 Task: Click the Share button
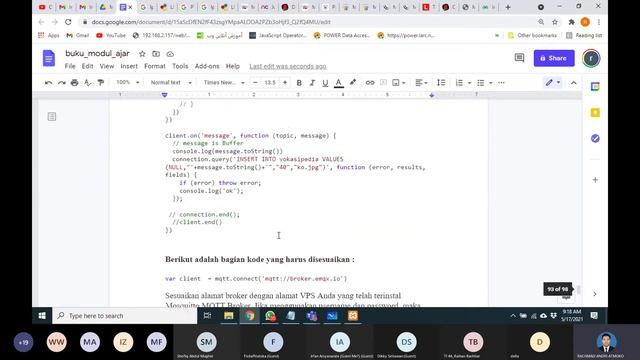pos(554,58)
